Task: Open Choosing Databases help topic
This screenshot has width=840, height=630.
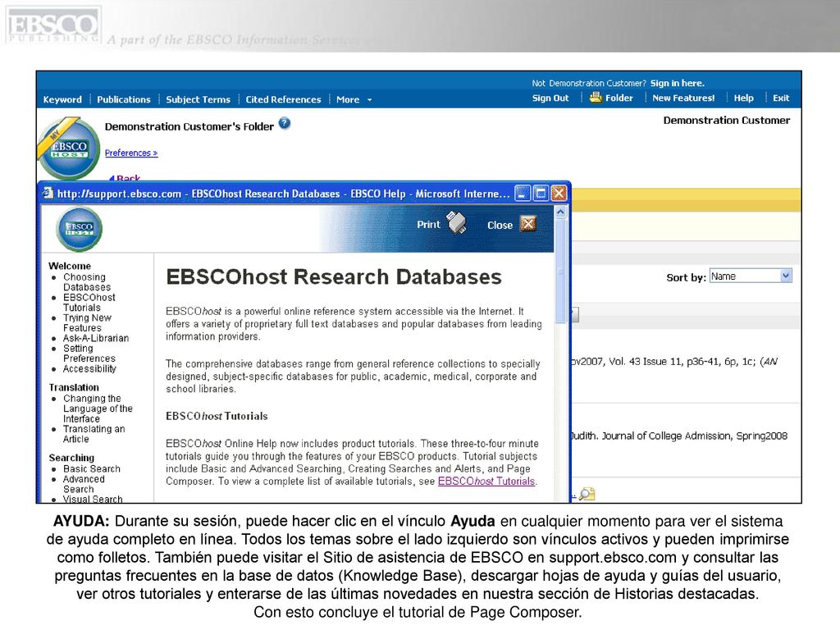Action: pos(87,282)
